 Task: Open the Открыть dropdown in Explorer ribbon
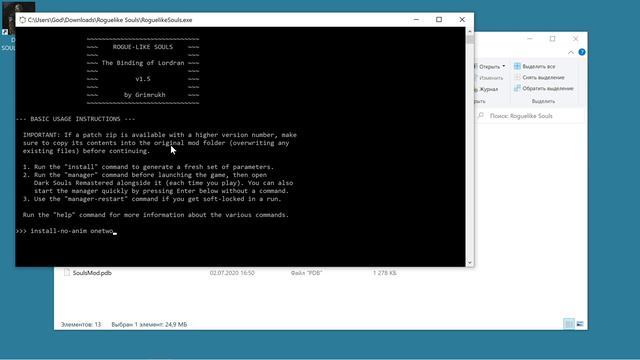click(491, 66)
